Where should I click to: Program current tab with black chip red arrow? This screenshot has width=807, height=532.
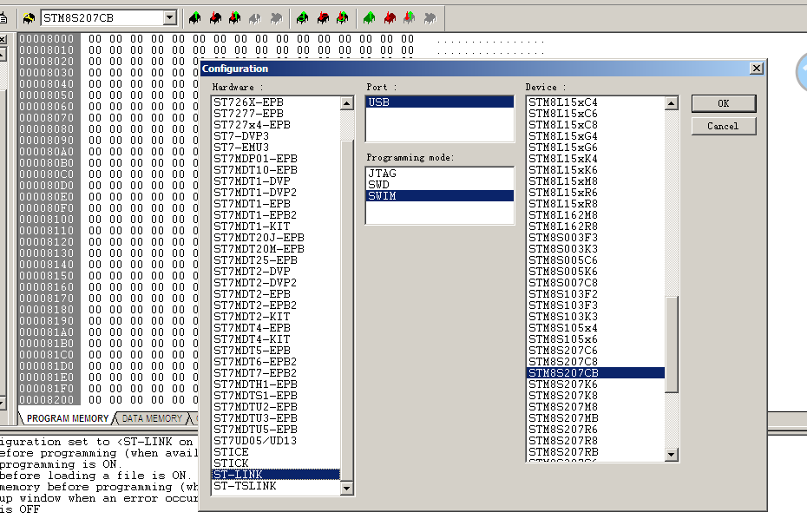pyautogui.click(x=215, y=18)
